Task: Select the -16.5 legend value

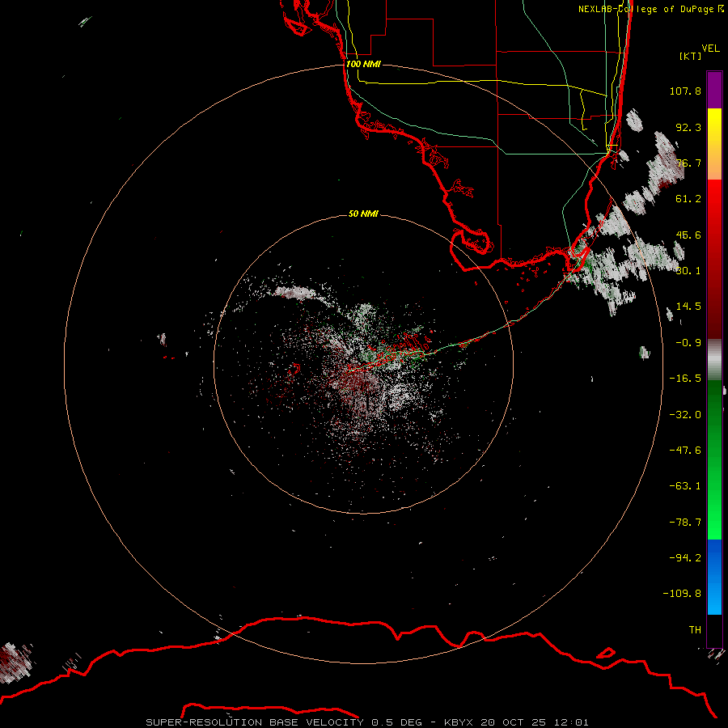Action: [685, 379]
